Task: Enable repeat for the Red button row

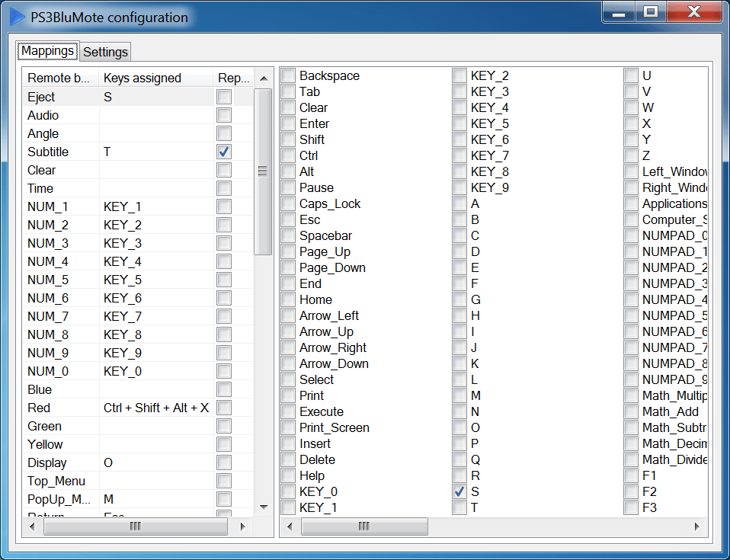Action: pos(224,408)
